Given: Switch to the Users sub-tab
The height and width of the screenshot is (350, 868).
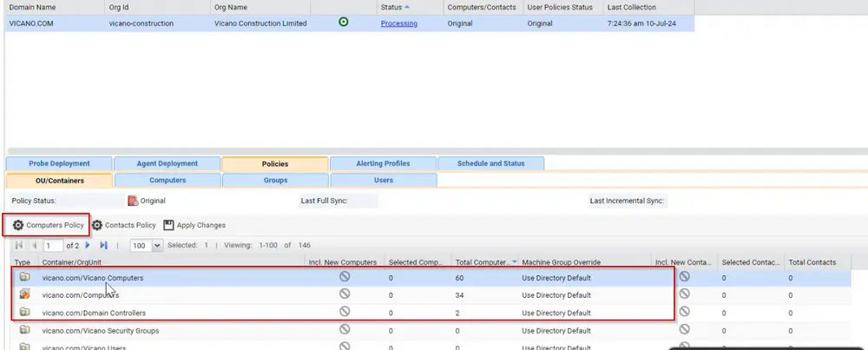Looking at the screenshot, I should [383, 180].
